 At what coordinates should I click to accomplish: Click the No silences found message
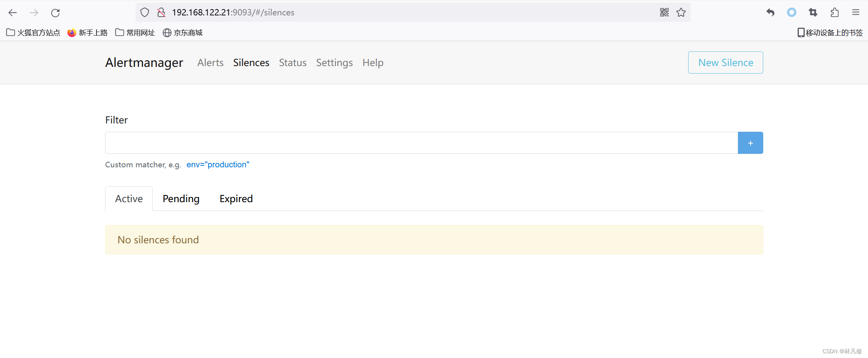(x=434, y=240)
